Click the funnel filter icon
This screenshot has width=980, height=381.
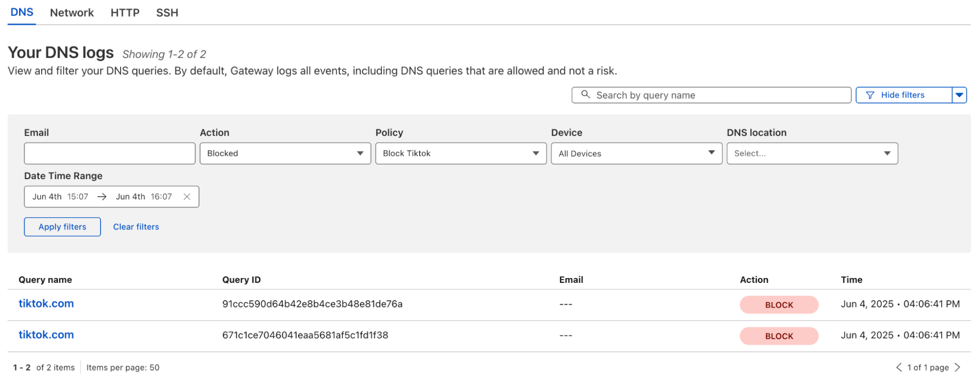[870, 95]
